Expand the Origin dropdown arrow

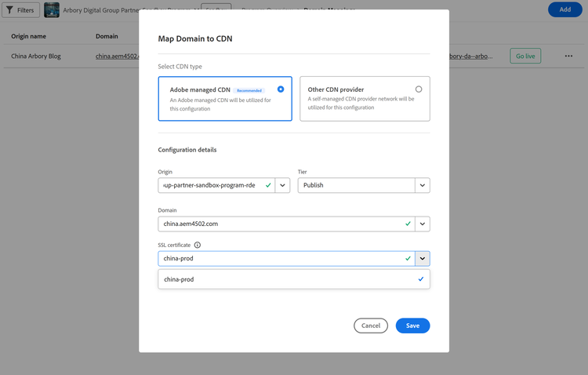point(282,185)
